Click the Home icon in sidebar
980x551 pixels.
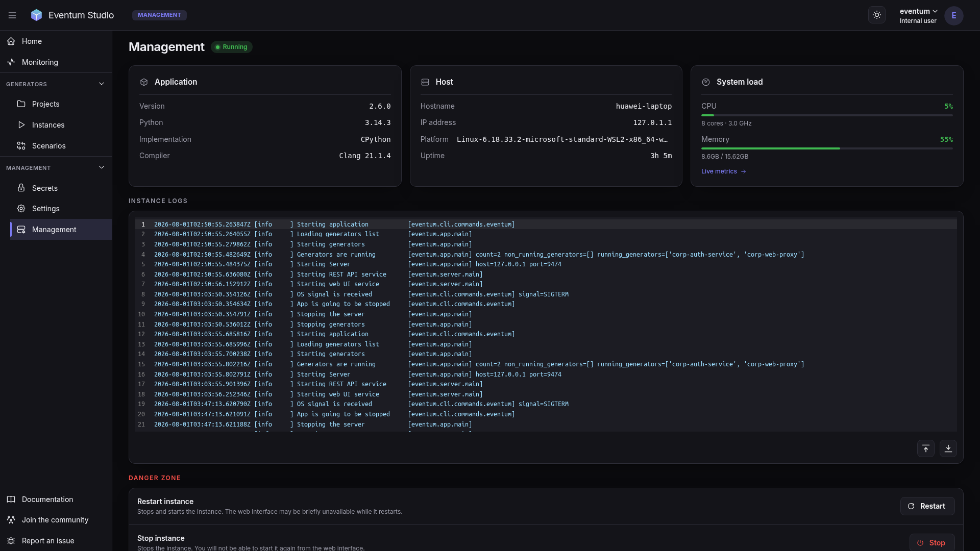click(11, 41)
